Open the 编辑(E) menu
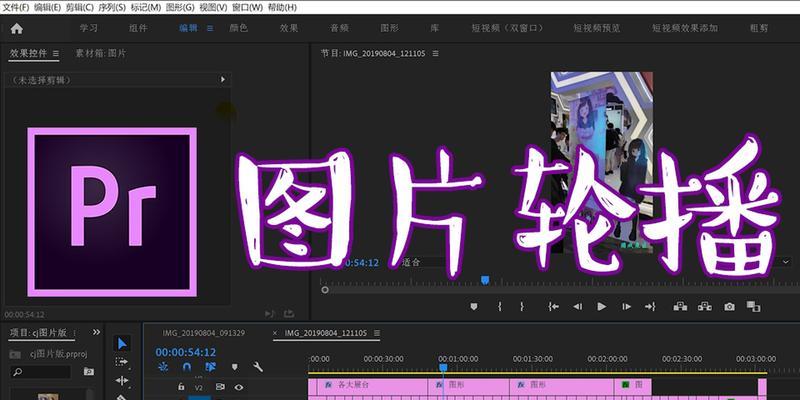 [x=47, y=8]
